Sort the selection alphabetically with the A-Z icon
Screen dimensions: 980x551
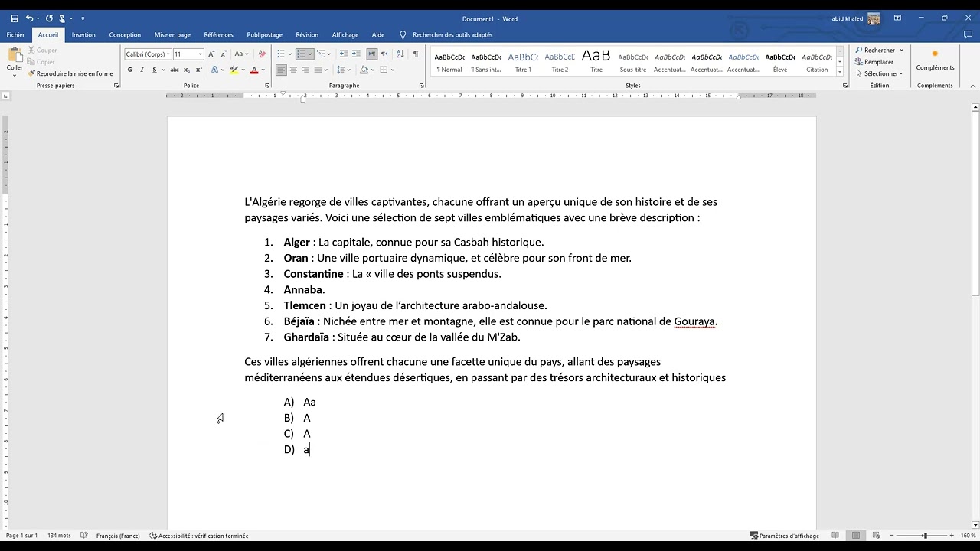[x=400, y=54]
